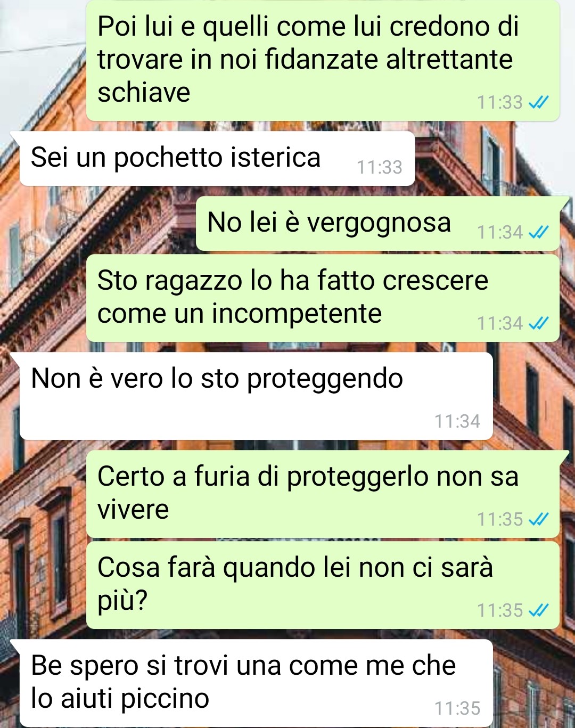Tap the read ticks on 'Cosa farà quando' message
The image size is (575, 728).
[538, 610]
